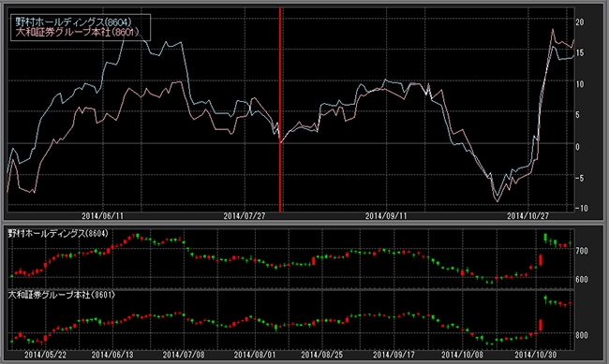The image size is (609, 364).
Task: Select legend entry 野村ホールディングス(8604)
Action: coord(73,22)
